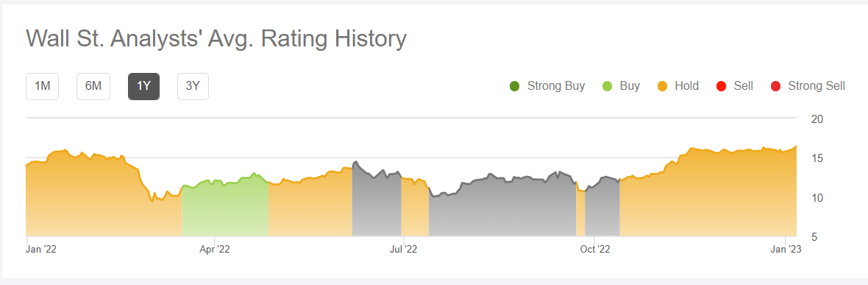Image resolution: width=868 pixels, height=285 pixels.
Task: Toggle the Hold legend label
Action: tap(686, 86)
